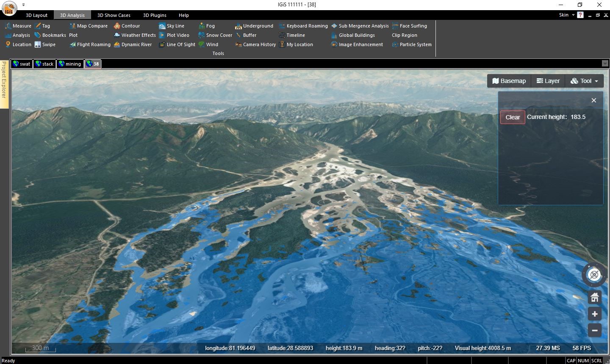Image resolution: width=610 pixels, height=364 pixels.
Task: Open the Measure tool
Action: pos(18,26)
